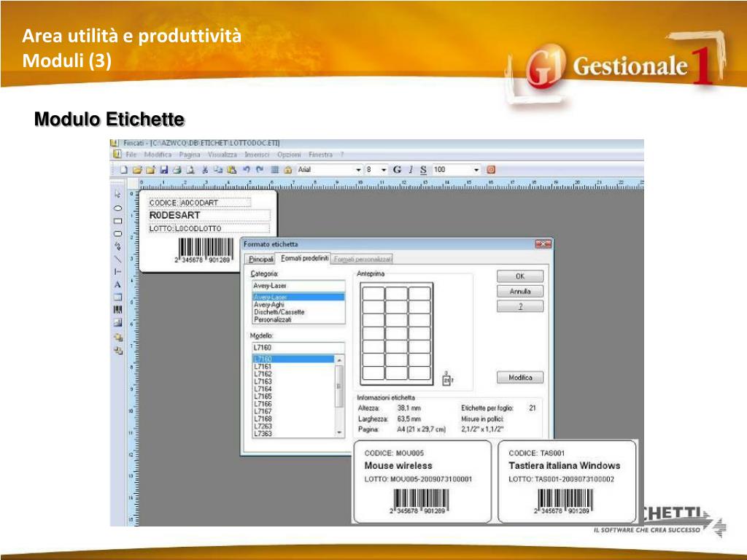Click the Copy toolbar icon

pyautogui.click(x=218, y=169)
